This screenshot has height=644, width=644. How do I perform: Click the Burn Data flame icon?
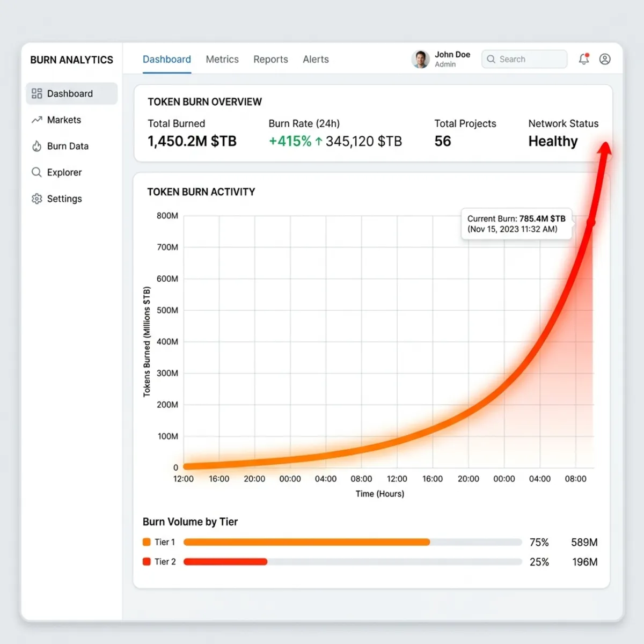[x=36, y=146]
